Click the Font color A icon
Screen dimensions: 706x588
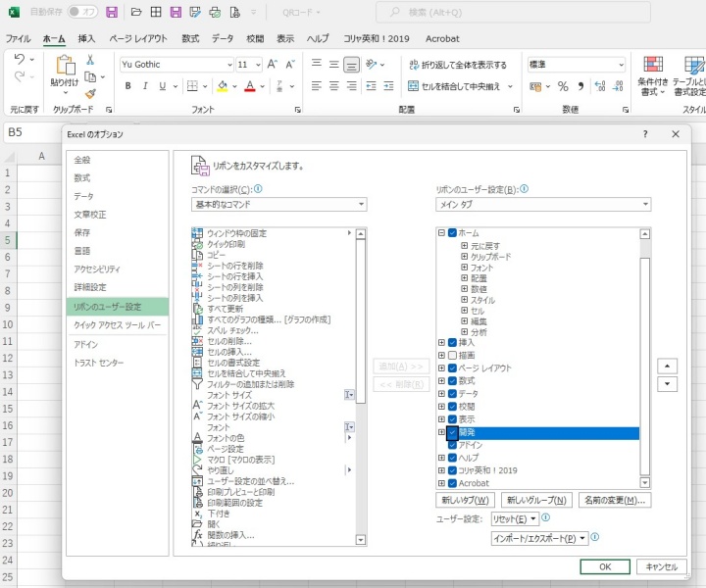pos(250,86)
